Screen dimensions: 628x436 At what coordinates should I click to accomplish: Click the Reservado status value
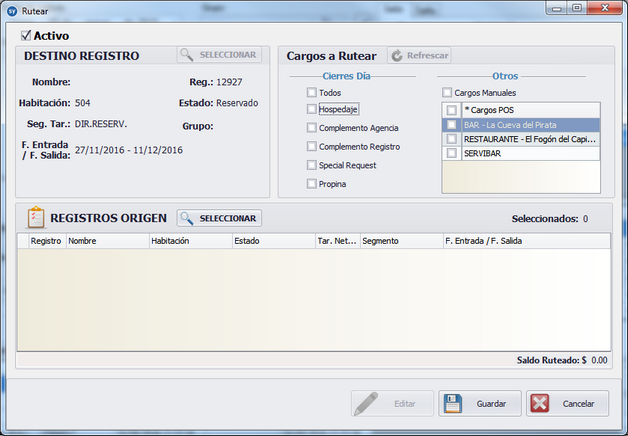(x=237, y=103)
